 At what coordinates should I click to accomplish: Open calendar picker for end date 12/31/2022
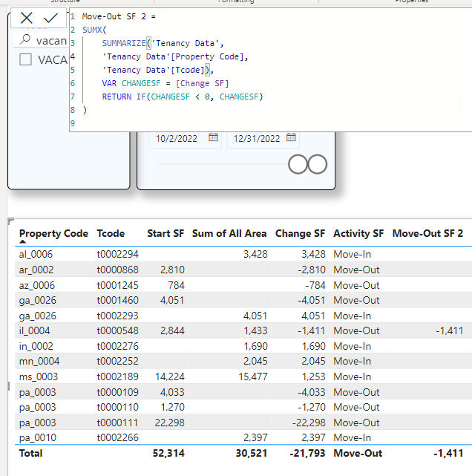291,137
